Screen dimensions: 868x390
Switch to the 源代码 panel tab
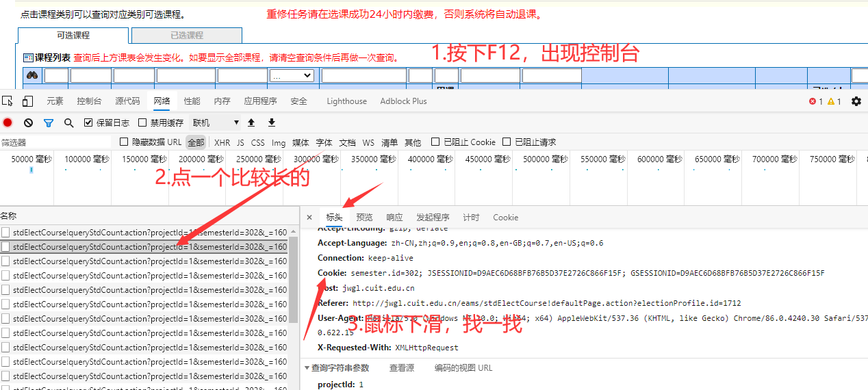(127, 101)
